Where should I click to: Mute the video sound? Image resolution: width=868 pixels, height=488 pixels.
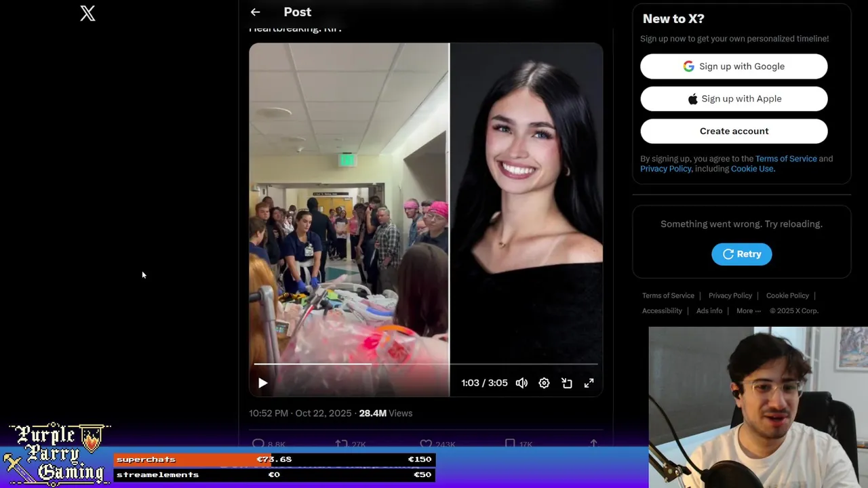point(521,383)
